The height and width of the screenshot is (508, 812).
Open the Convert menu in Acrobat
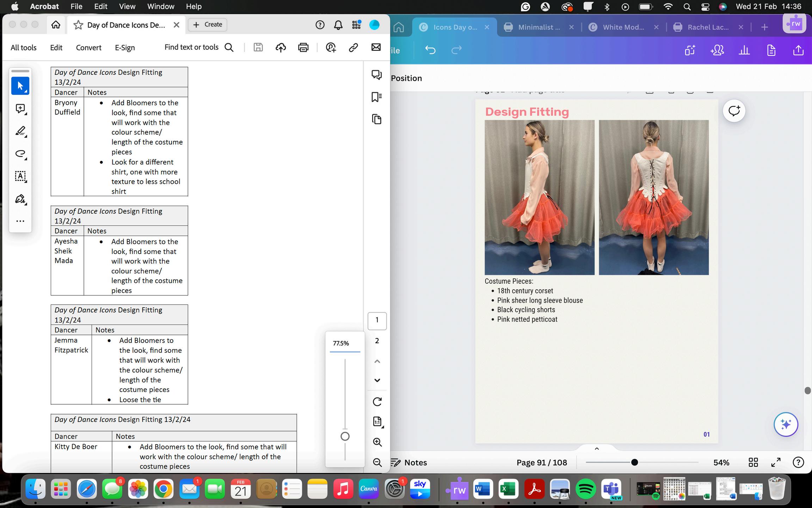click(88, 48)
